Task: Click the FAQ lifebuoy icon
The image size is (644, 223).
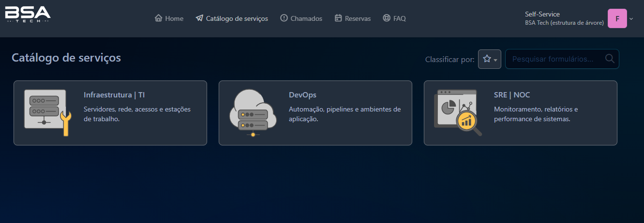Action: pos(387,18)
